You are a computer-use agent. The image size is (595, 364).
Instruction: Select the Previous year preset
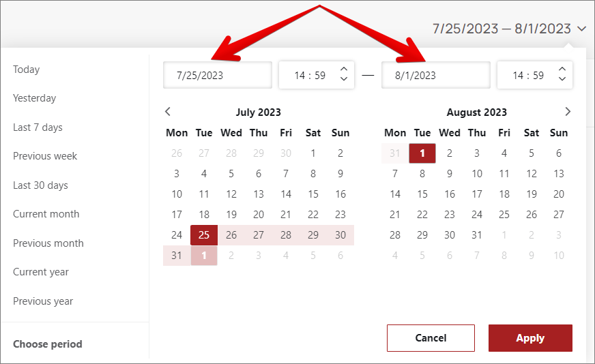(x=43, y=301)
